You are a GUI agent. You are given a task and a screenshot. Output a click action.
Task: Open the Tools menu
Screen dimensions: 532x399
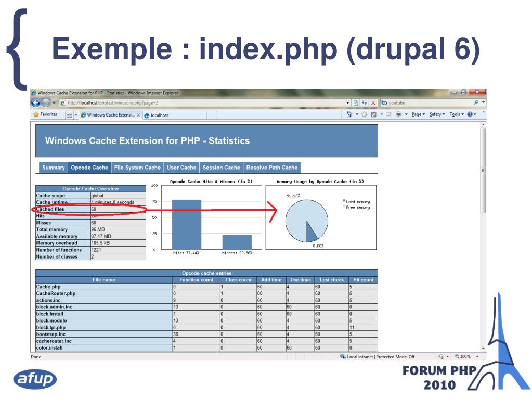coord(457,114)
